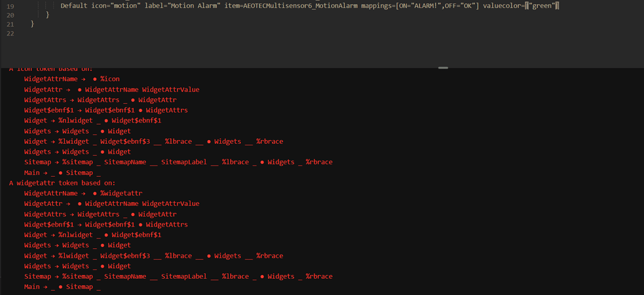Place cursor at line 21 closing brace
The image size is (644, 295).
(32, 24)
